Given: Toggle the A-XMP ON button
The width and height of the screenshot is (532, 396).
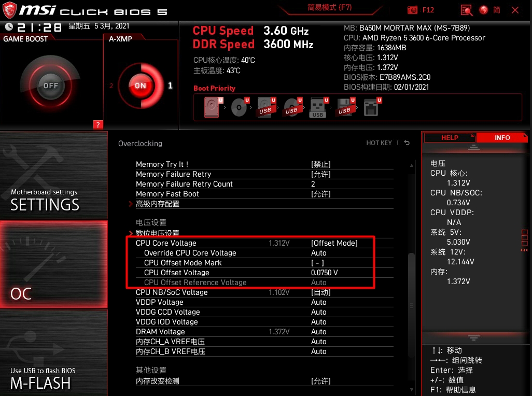Looking at the screenshot, I should click(x=140, y=86).
